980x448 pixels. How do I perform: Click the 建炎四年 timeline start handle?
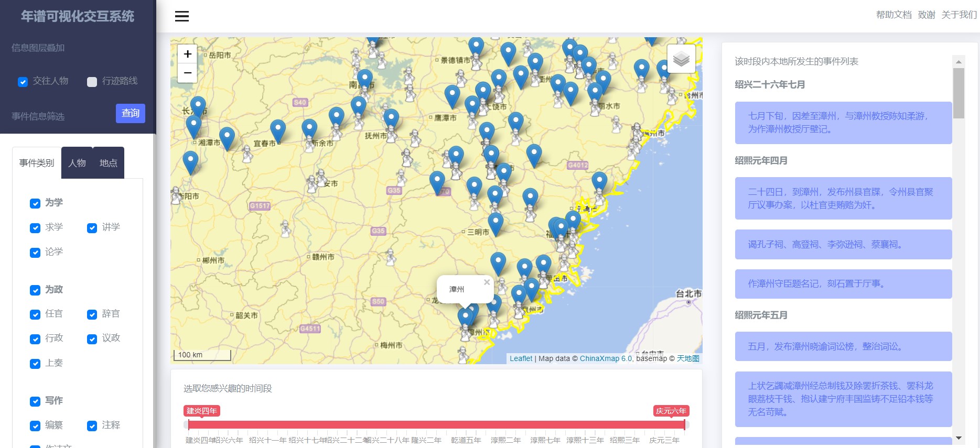click(188, 424)
